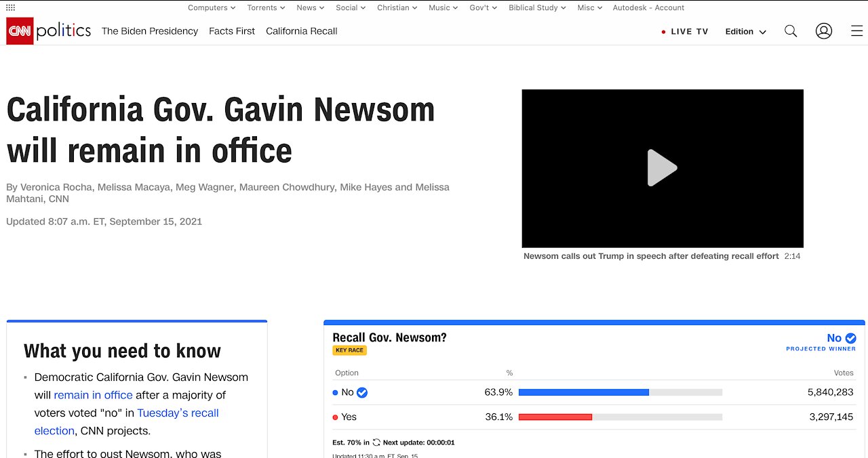Image resolution: width=868 pixels, height=458 pixels.
Task: Click the 'Recall Gov. Newsom?' heading
Action: (x=389, y=337)
